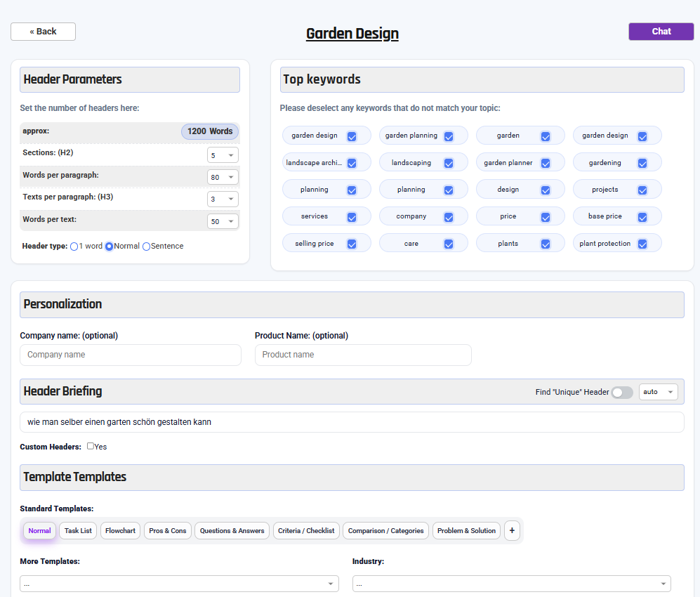
Task: Uncheck the 'landscaping' keyword checkbox
Action: pos(449,163)
